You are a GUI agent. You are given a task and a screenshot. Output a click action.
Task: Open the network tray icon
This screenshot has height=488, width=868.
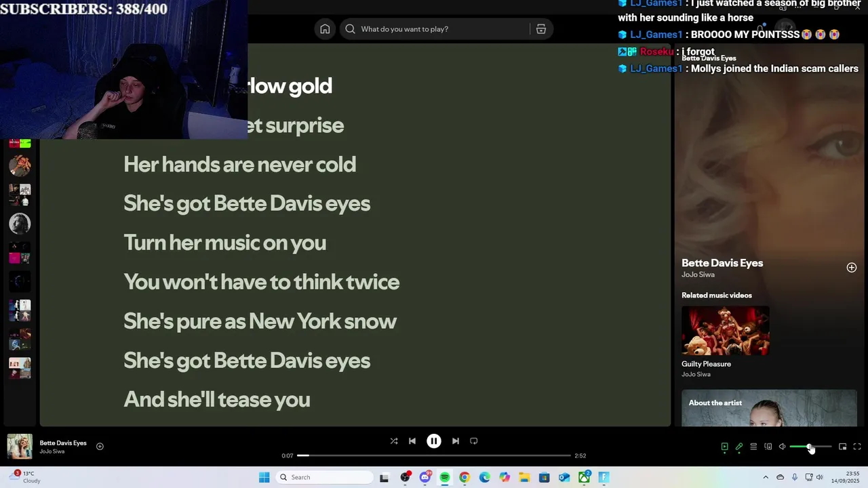pyautogui.click(x=809, y=477)
